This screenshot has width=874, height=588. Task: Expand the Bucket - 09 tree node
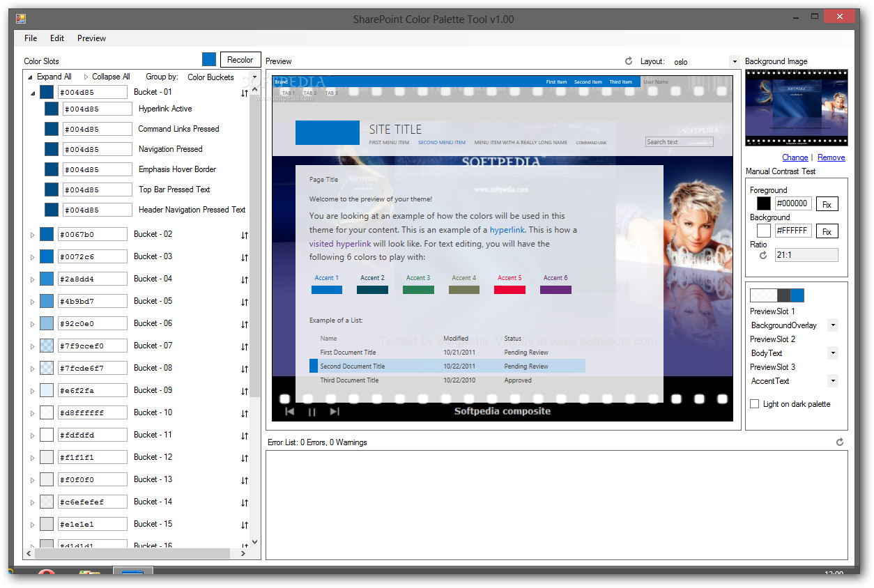32,391
